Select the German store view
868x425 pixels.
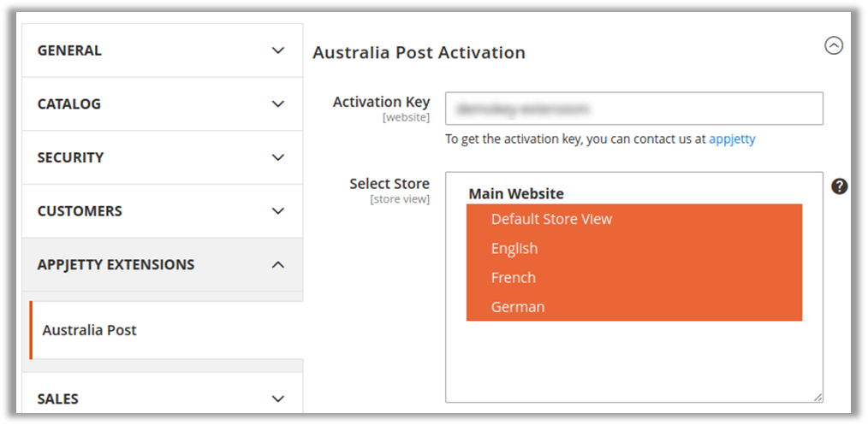[518, 306]
